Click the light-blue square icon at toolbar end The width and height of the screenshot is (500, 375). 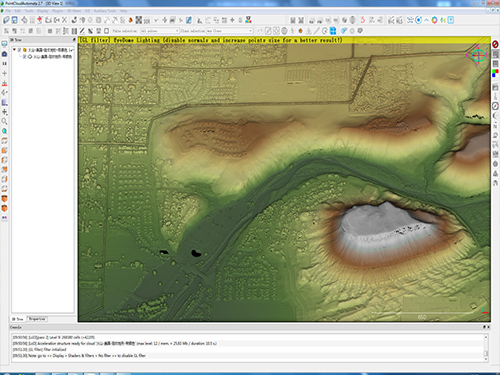point(451,20)
